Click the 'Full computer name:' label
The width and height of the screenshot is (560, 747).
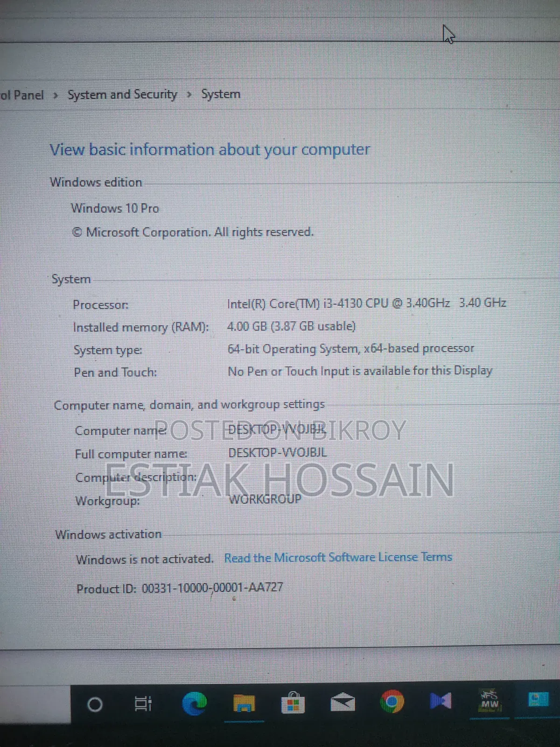click(131, 454)
